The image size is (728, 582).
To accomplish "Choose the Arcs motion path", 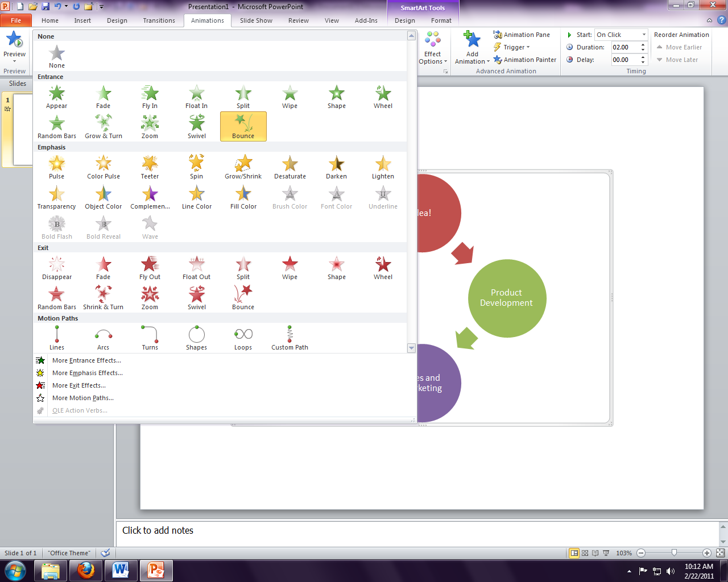I will tap(104, 338).
